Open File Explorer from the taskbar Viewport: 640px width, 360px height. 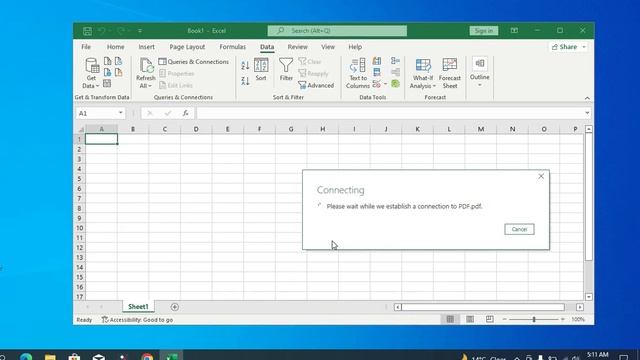[50, 357]
